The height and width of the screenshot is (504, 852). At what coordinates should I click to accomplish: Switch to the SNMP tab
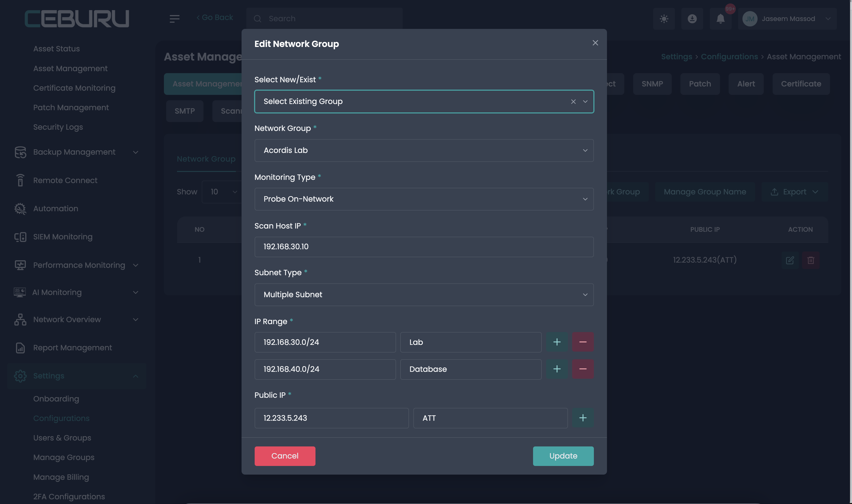pos(652,84)
